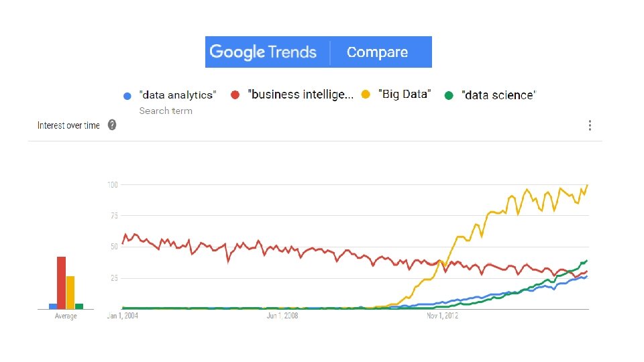The width and height of the screenshot is (644, 362).
Task: Select the "data science" search term
Action: pyautogui.click(x=499, y=95)
